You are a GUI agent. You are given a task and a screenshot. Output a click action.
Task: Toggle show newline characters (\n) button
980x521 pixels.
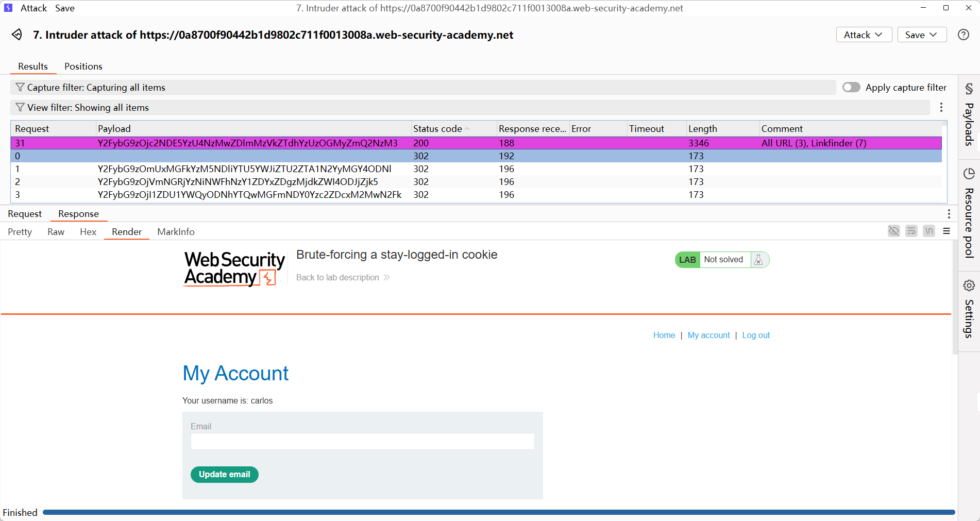928,231
